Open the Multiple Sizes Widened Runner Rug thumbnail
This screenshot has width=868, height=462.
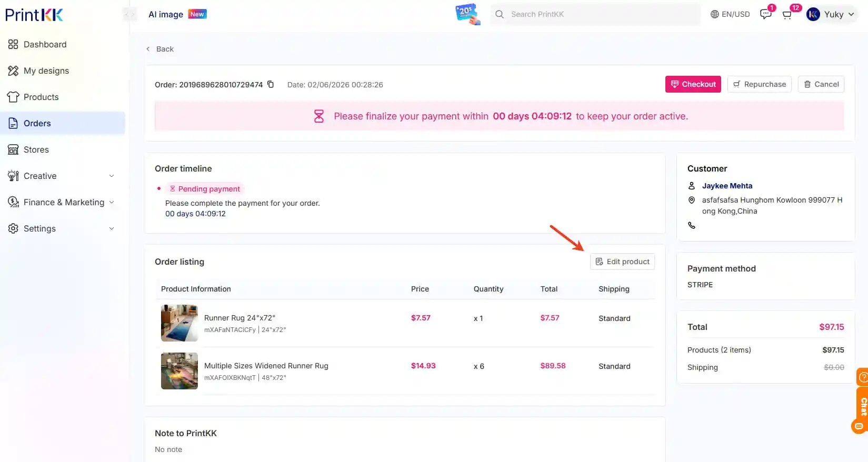(179, 371)
